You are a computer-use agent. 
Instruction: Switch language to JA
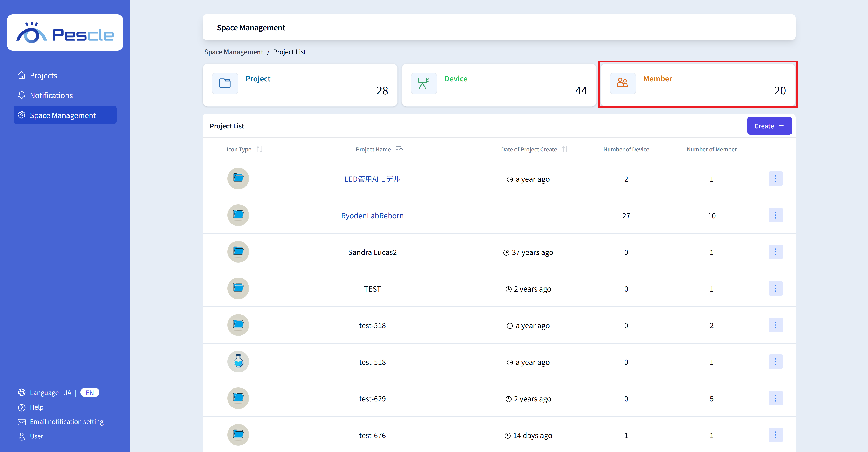click(68, 393)
